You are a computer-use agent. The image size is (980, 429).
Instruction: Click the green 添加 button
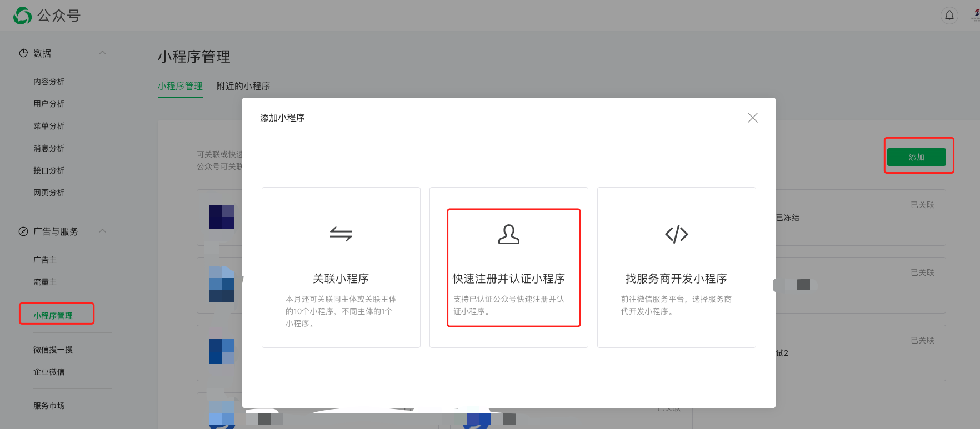click(x=917, y=157)
